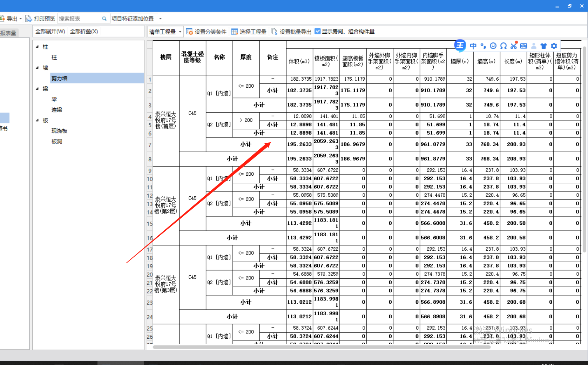Select row number 8 header

[150, 159]
